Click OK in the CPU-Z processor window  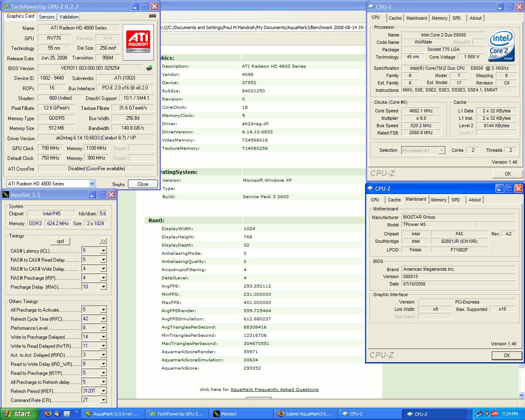[x=507, y=173]
